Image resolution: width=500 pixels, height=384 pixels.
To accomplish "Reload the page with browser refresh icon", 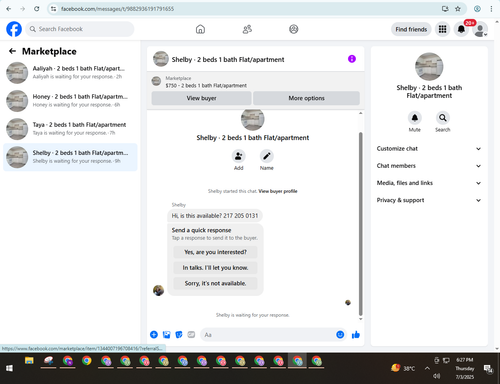I will (37, 9).
